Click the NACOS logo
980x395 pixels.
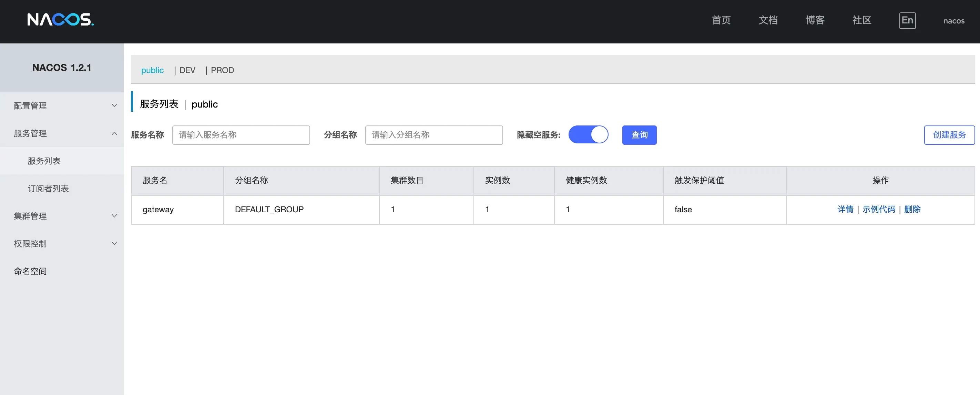click(61, 20)
